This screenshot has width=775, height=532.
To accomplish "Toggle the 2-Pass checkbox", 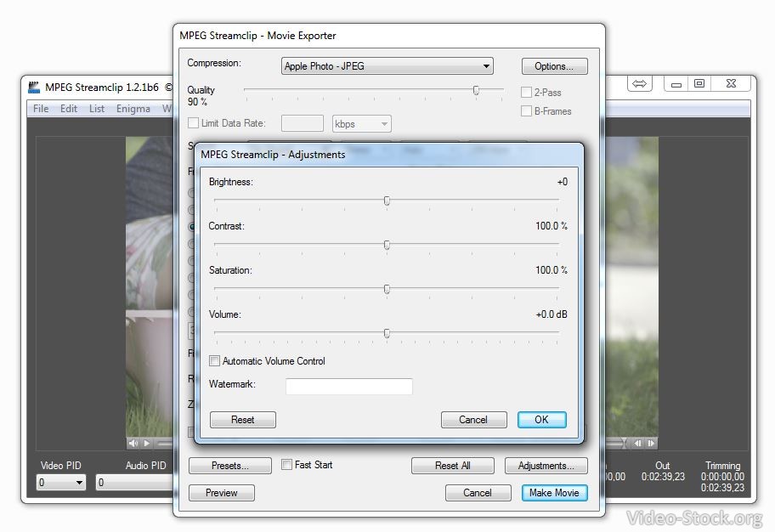I will click(x=526, y=93).
